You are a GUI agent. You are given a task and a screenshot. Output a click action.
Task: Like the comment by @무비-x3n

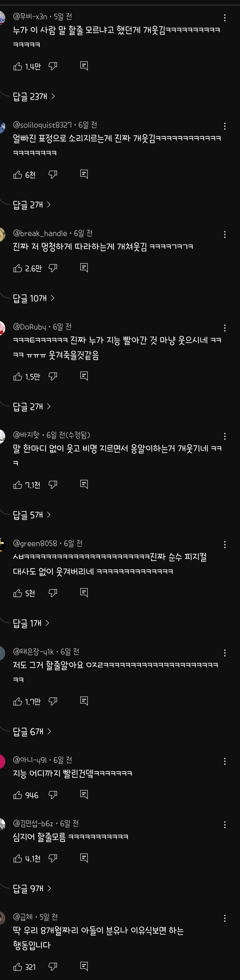(x=18, y=67)
